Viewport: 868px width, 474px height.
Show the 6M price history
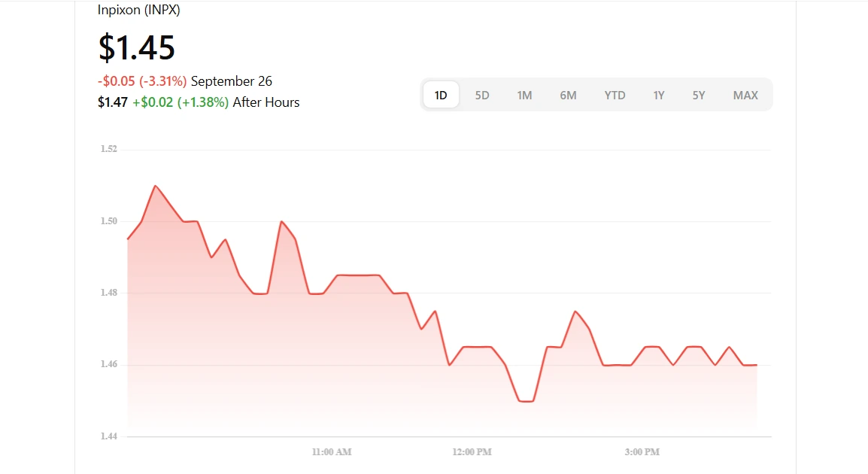point(568,96)
